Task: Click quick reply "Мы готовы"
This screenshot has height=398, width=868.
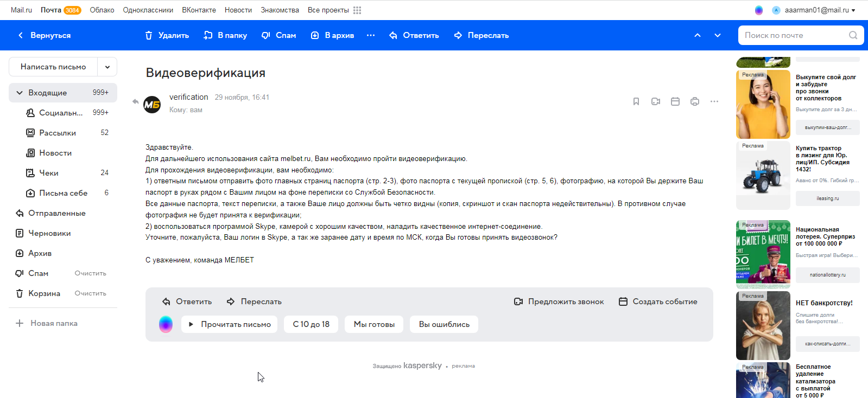Action: click(374, 324)
